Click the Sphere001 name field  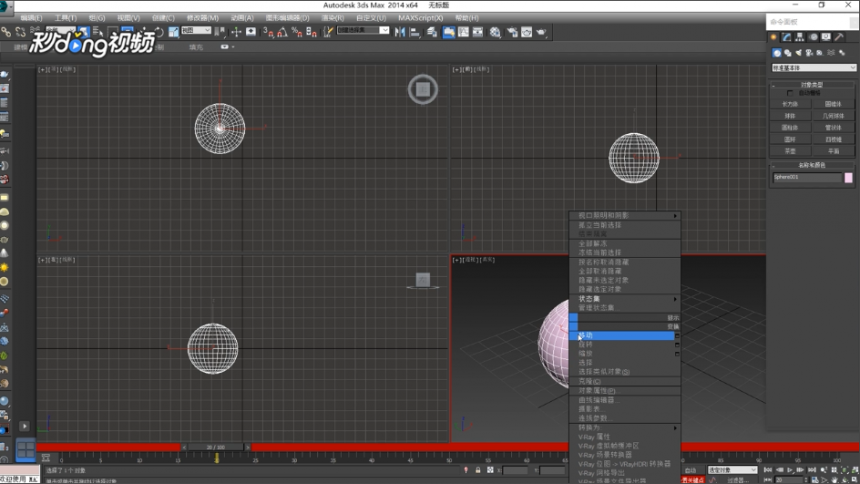807,177
